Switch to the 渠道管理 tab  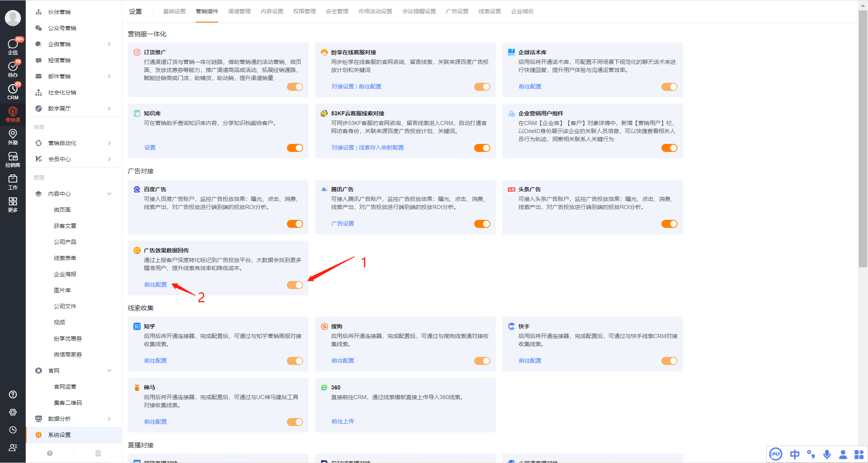pos(239,11)
